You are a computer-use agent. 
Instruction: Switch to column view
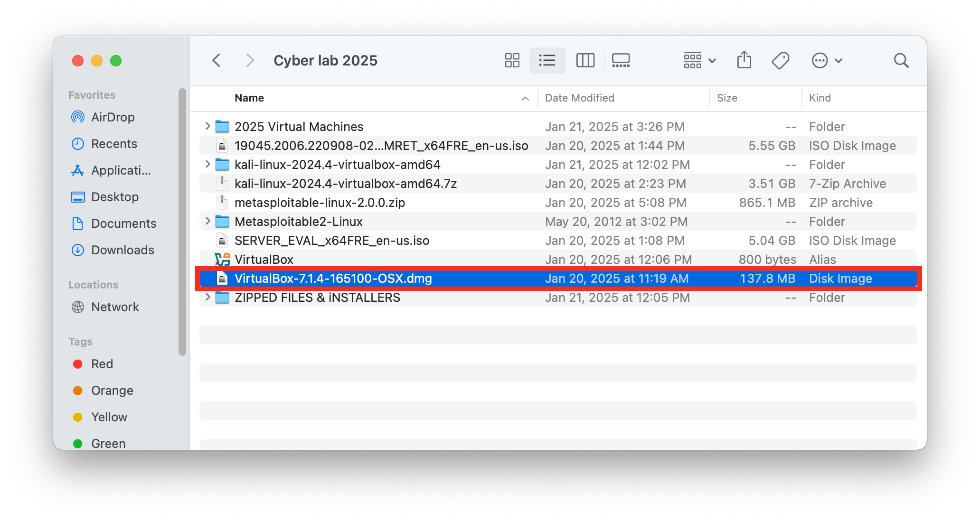(585, 60)
